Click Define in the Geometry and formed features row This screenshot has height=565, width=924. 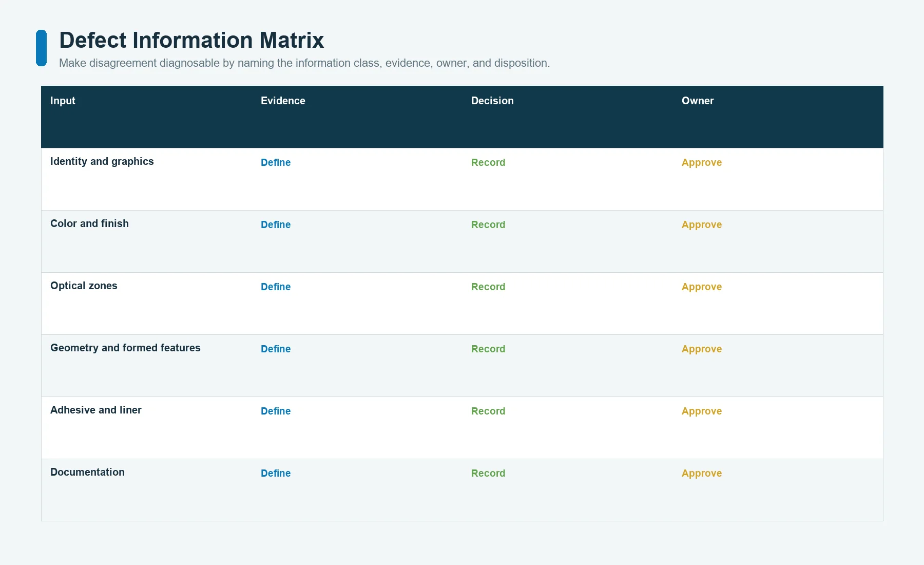point(276,349)
